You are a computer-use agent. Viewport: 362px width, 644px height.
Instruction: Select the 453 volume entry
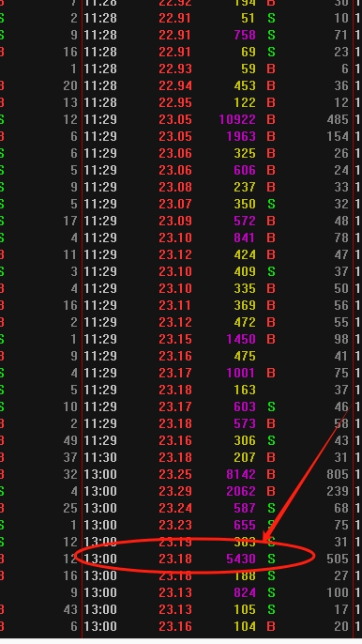(245, 85)
